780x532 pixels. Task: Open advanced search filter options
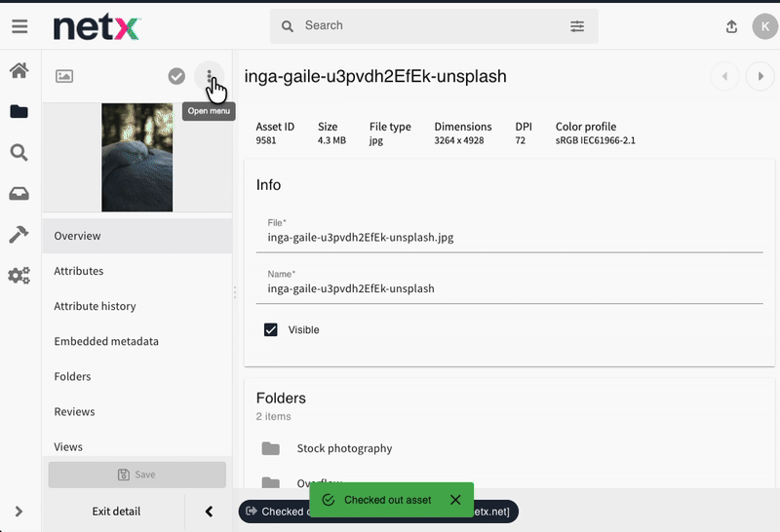[x=577, y=26]
